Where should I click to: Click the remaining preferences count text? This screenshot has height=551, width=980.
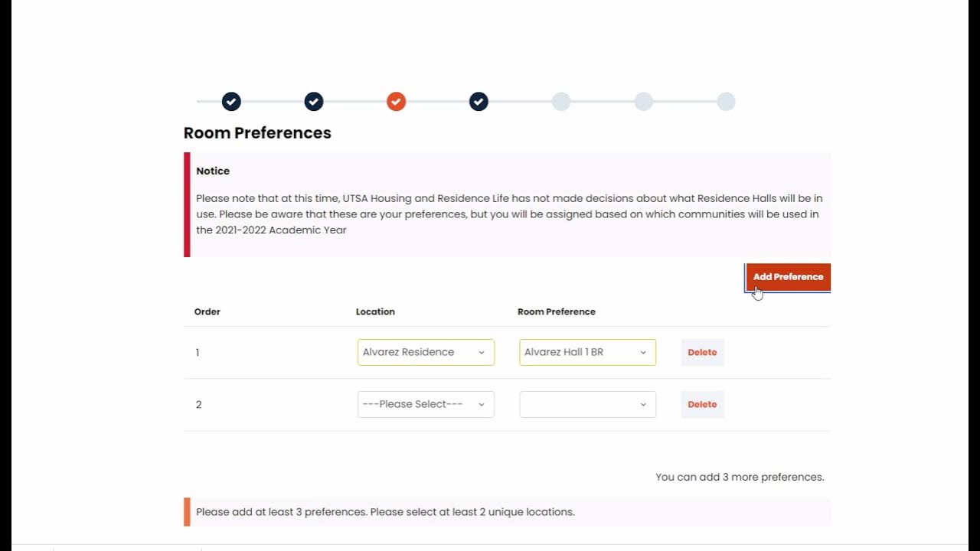(x=740, y=477)
